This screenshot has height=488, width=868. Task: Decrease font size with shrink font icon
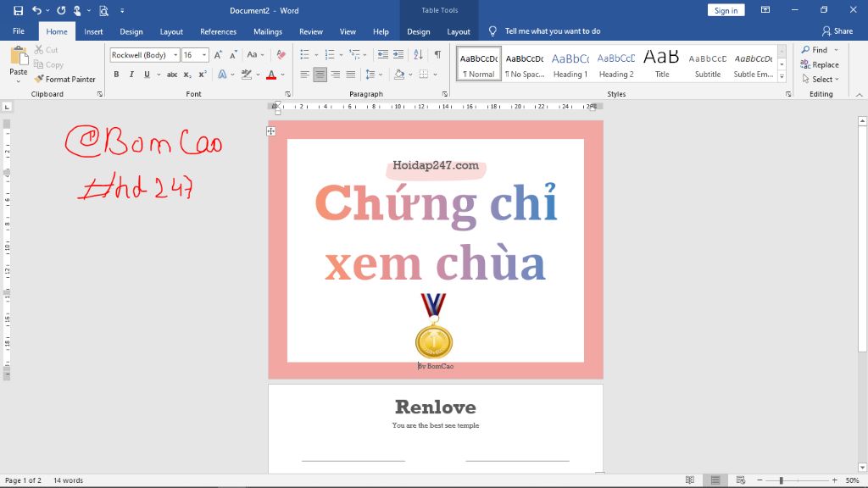(233, 55)
